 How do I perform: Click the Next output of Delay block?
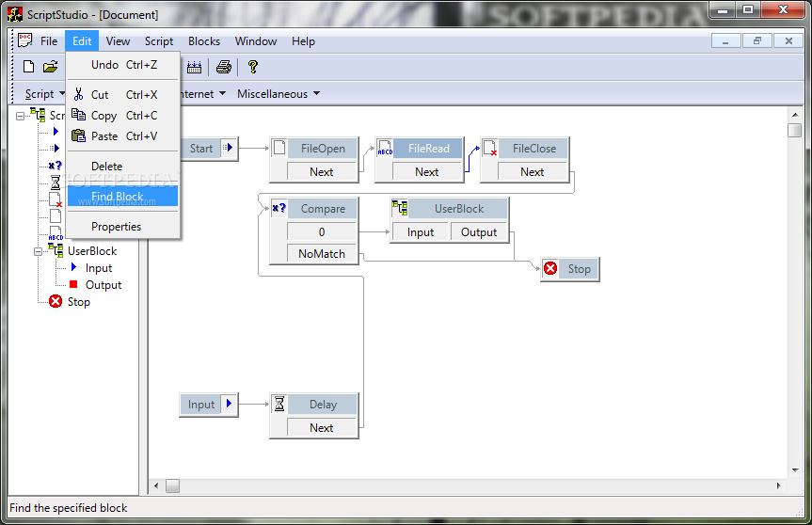coord(322,427)
